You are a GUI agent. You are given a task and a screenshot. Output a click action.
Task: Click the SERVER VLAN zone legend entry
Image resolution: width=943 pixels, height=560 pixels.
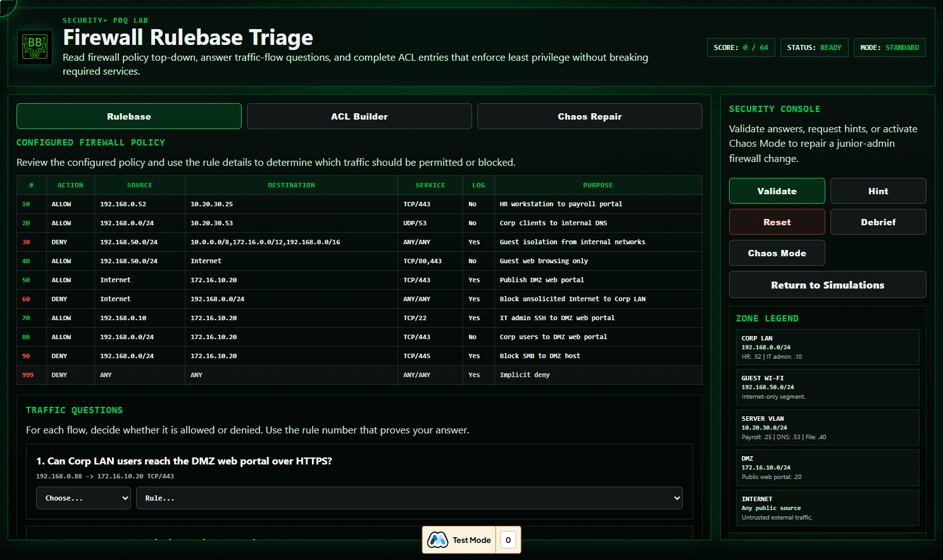[x=827, y=428]
